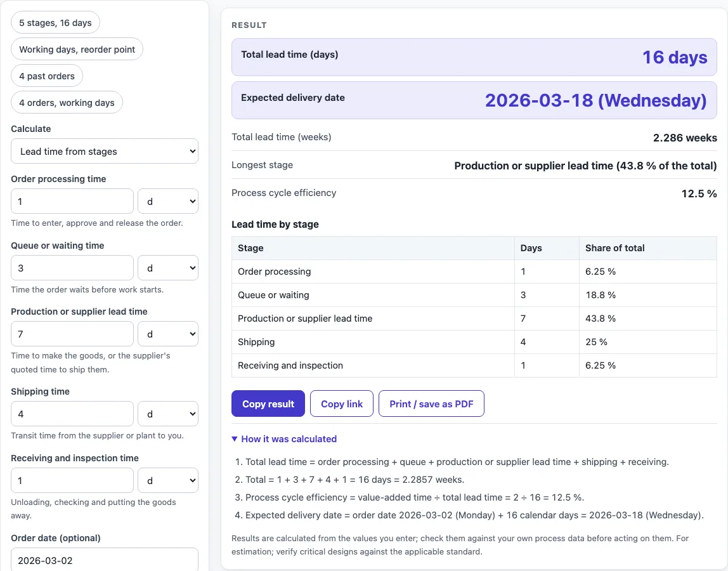Open the Receiving and inspection unit dropdown
Viewport: 728px width, 571px height.
(x=168, y=480)
